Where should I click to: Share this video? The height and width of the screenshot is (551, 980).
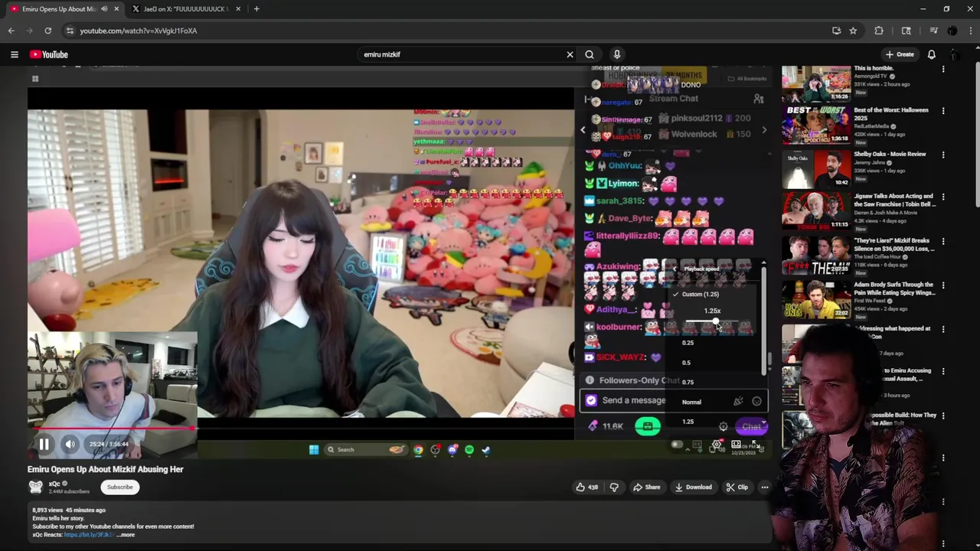647,487
